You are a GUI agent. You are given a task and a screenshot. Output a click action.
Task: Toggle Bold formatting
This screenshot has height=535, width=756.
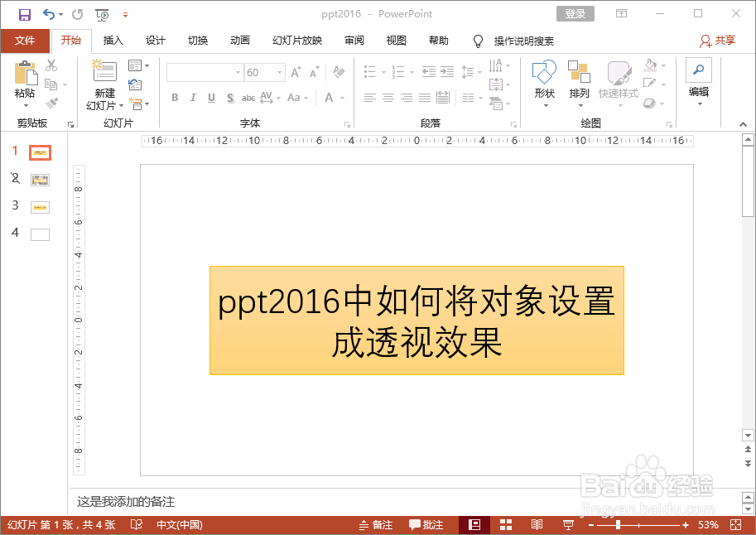click(175, 98)
